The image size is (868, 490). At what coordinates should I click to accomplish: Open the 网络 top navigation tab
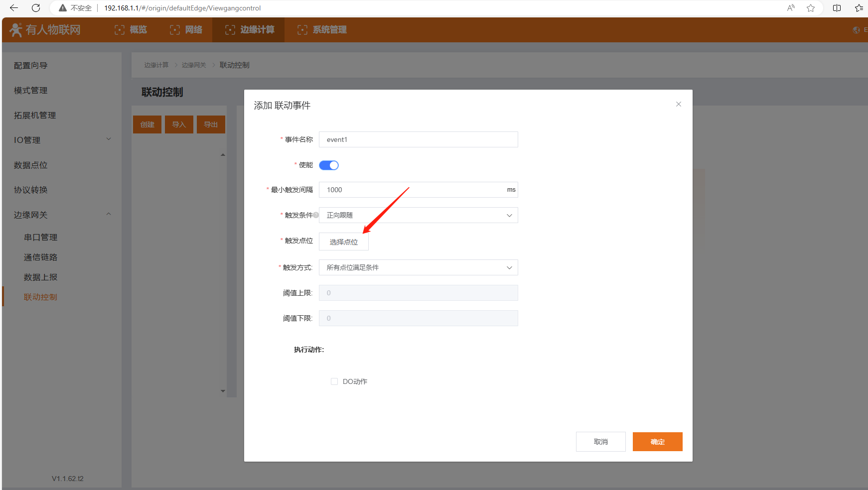pyautogui.click(x=186, y=30)
